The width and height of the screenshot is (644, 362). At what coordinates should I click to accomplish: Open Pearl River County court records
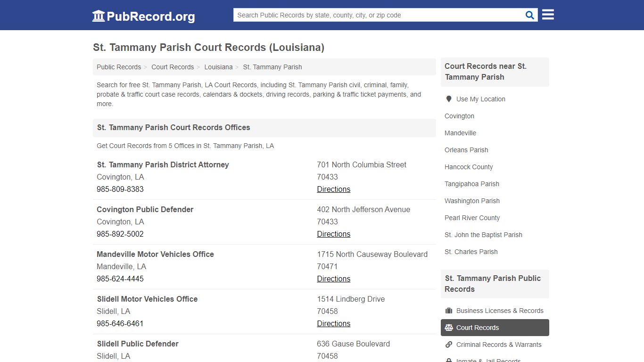click(472, 218)
